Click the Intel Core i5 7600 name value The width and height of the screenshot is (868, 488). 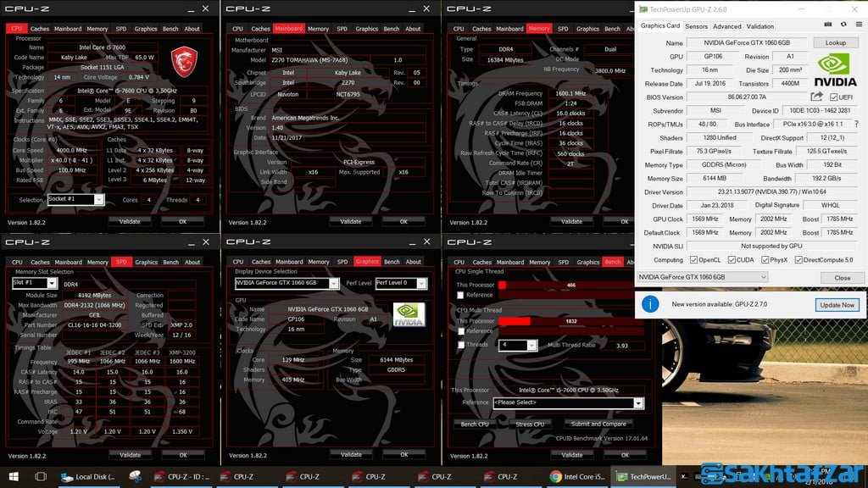click(x=102, y=47)
